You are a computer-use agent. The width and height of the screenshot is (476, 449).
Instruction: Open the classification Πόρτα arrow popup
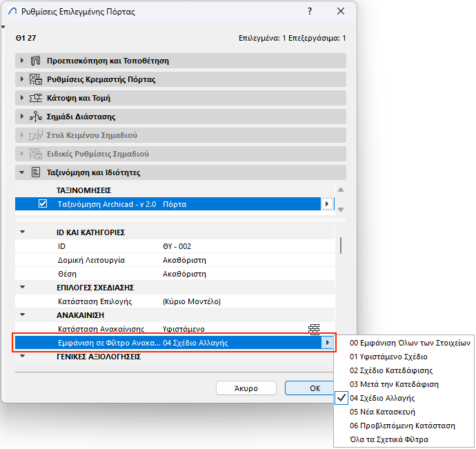click(326, 203)
